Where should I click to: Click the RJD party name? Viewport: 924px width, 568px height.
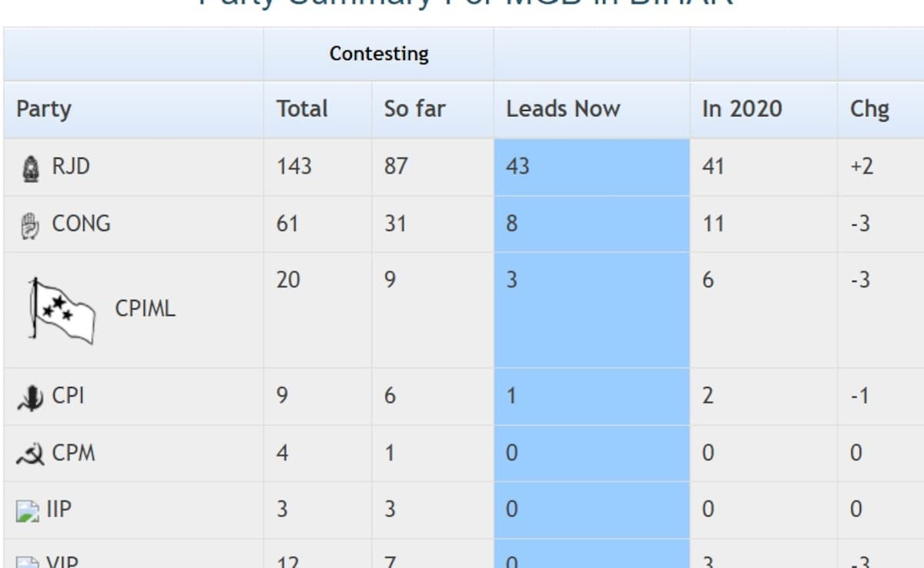click(x=71, y=166)
